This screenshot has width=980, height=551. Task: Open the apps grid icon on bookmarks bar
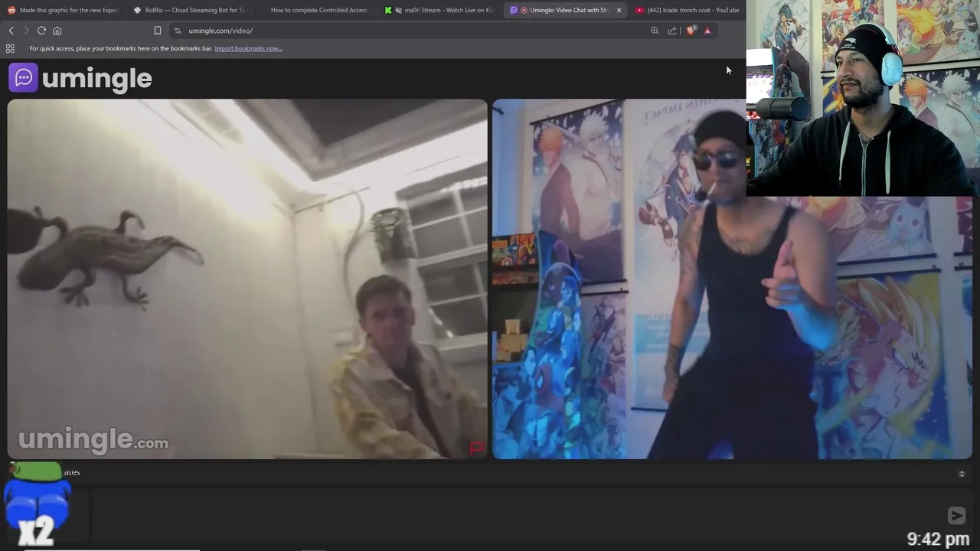click(10, 48)
